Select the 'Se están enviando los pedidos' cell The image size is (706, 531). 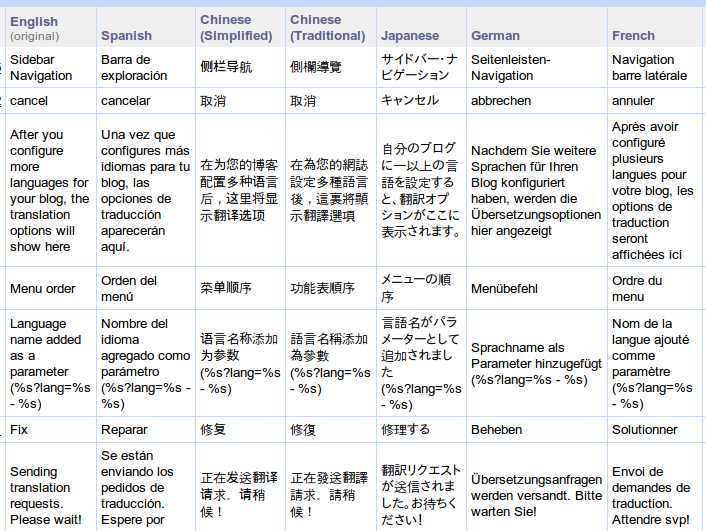click(146, 487)
